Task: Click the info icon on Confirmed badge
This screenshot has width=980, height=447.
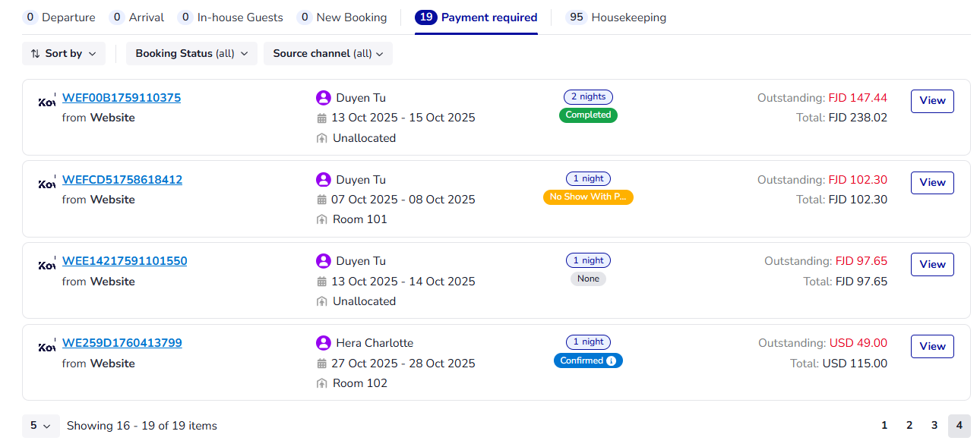Action: pyautogui.click(x=612, y=361)
